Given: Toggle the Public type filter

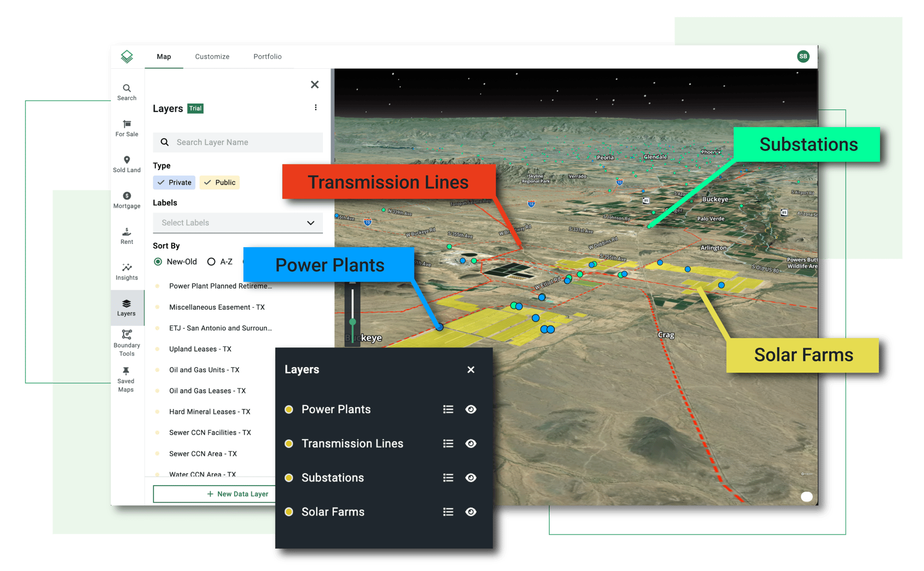Looking at the screenshot, I should tap(220, 182).
